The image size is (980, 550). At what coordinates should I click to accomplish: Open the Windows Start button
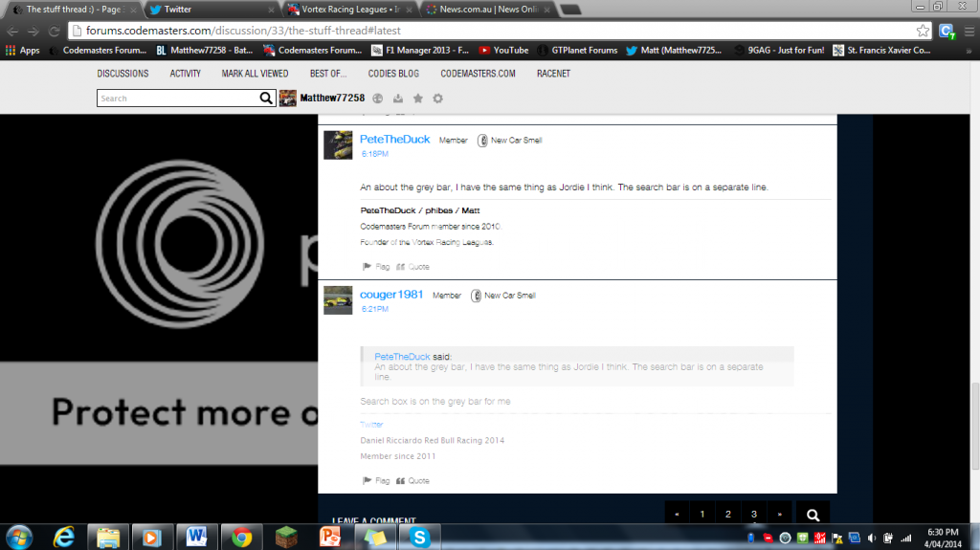19,538
